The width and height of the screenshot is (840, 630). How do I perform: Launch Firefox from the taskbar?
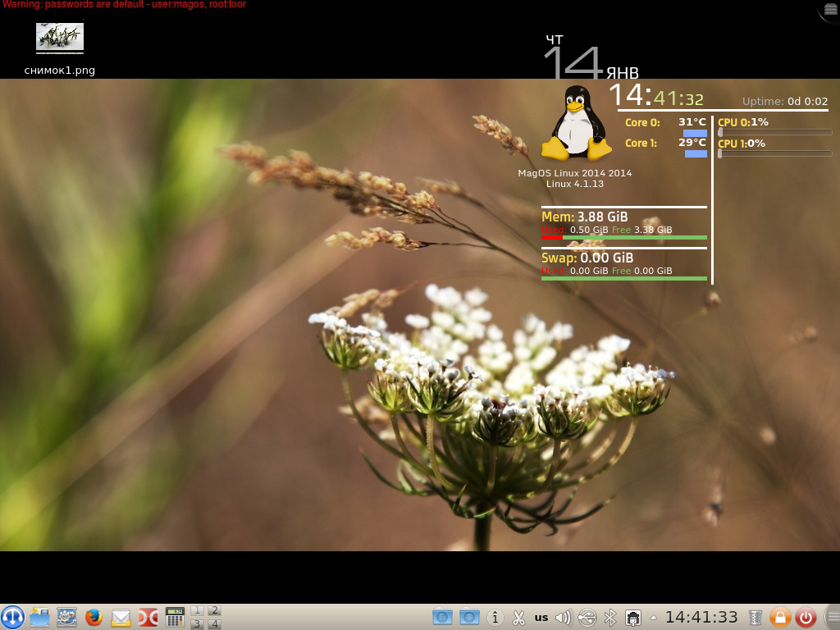94,617
